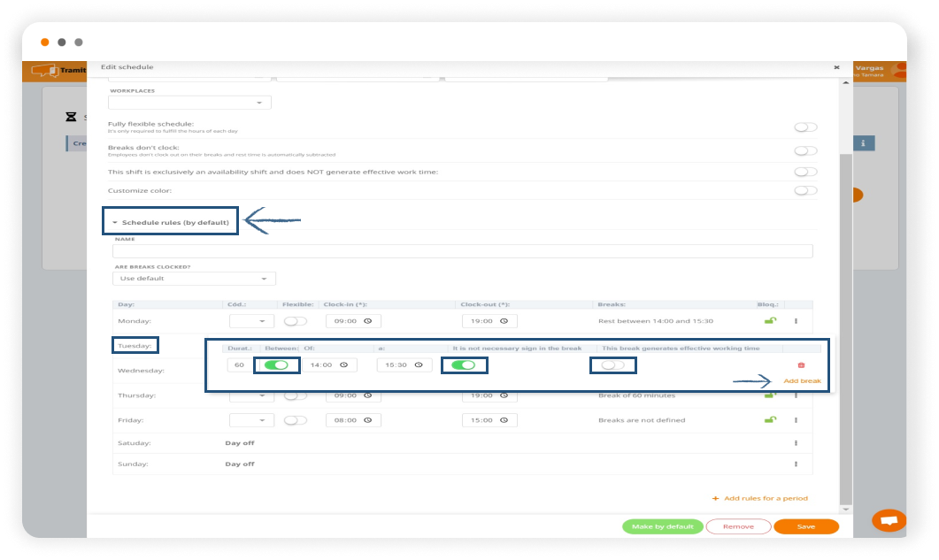Enable the Fully flexible schedule toggle
The width and height of the screenshot is (939, 560).
tap(804, 127)
